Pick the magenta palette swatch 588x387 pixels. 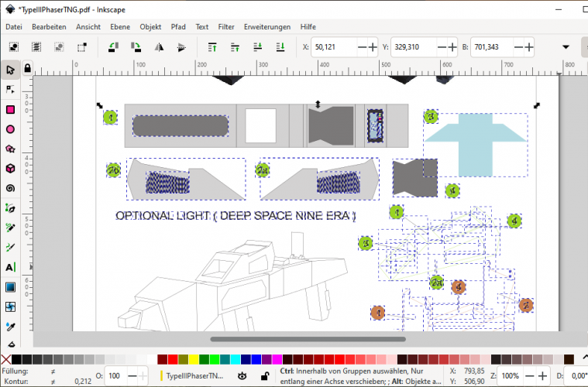click(277, 360)
